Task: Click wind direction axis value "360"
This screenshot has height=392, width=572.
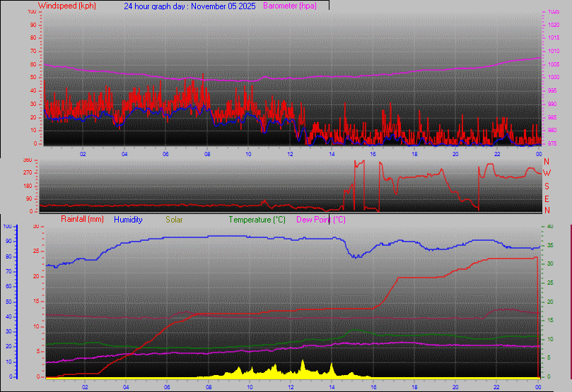Action: [28, 160]
